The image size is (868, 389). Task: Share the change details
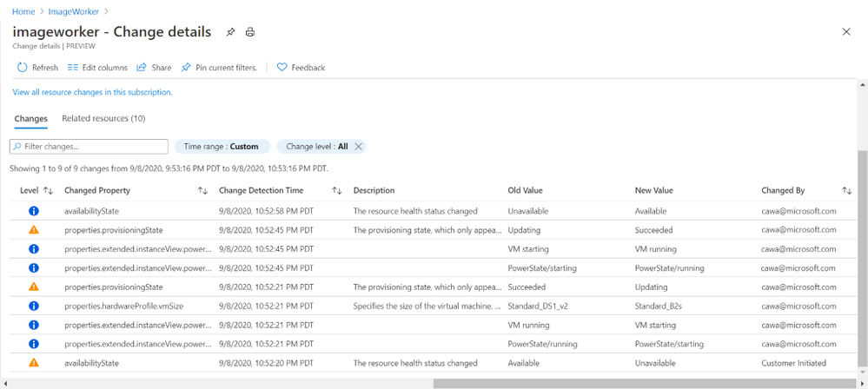coord(154,68)
